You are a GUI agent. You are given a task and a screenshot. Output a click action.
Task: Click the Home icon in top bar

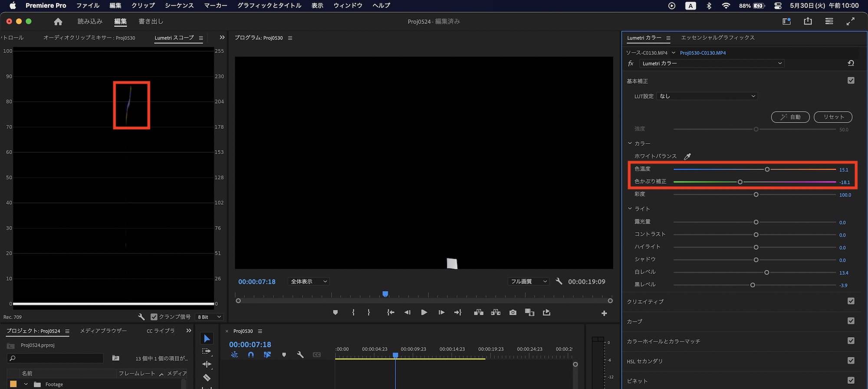[x=58, y=22]
